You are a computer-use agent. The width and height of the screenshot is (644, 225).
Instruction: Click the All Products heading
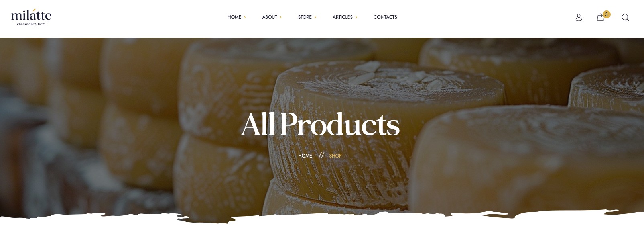coord(320,124)
